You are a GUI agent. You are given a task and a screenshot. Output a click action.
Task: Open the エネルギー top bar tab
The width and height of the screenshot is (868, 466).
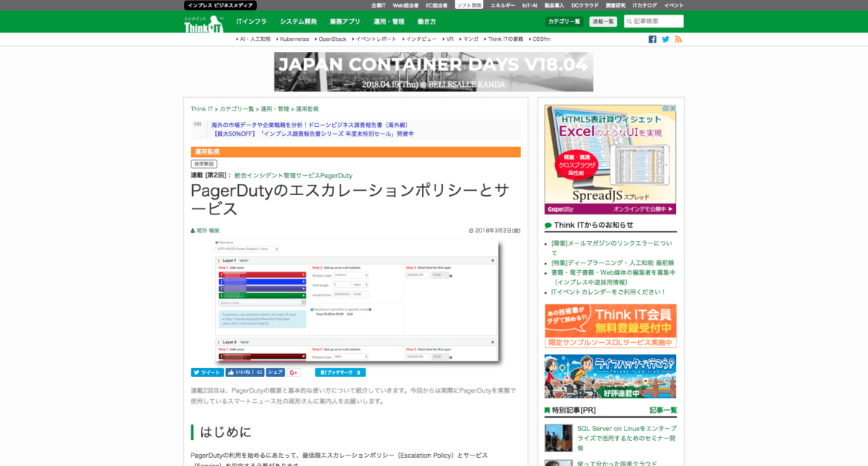pyautogui.click(x=503, y=5)
